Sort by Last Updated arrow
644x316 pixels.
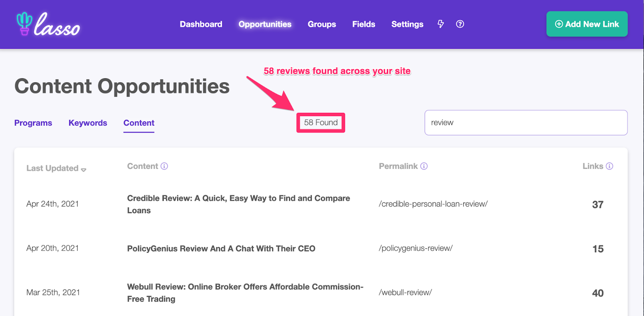pyautogui.click(x=84, y=170)
